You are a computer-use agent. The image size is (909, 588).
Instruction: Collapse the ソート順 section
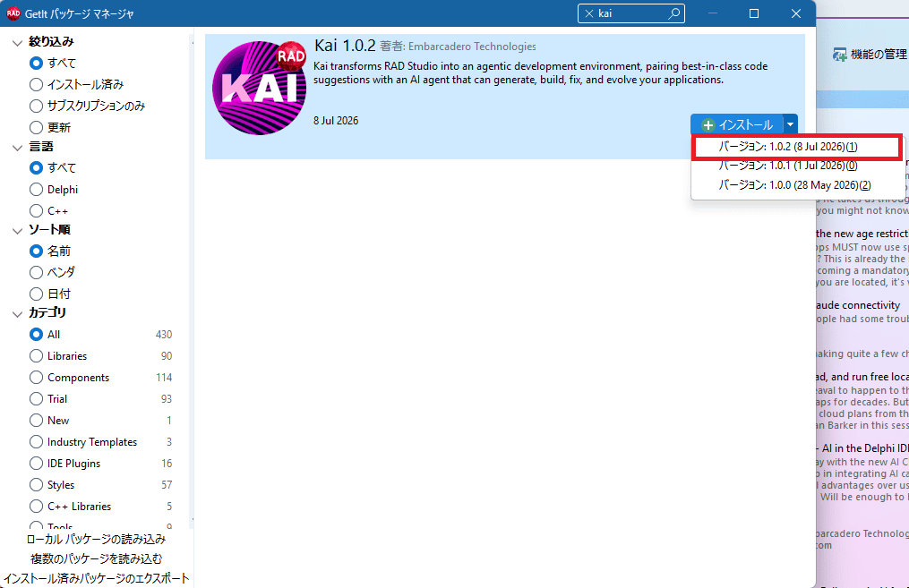17,230
